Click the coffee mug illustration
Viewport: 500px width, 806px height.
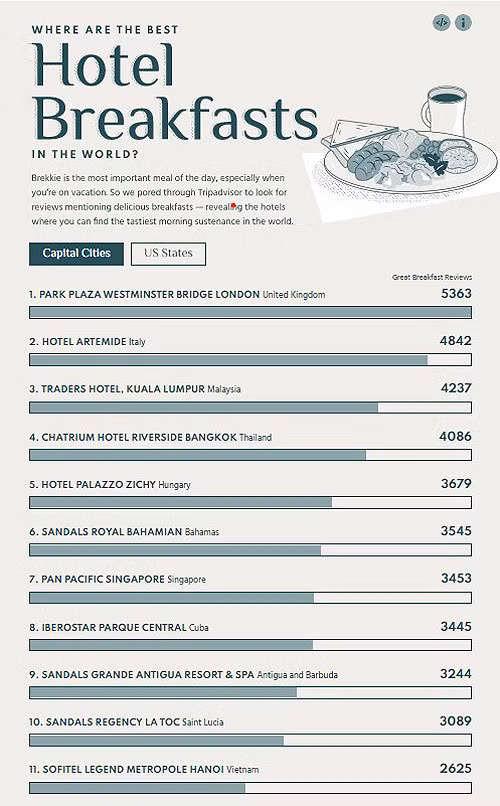click(x=445, y=111)
